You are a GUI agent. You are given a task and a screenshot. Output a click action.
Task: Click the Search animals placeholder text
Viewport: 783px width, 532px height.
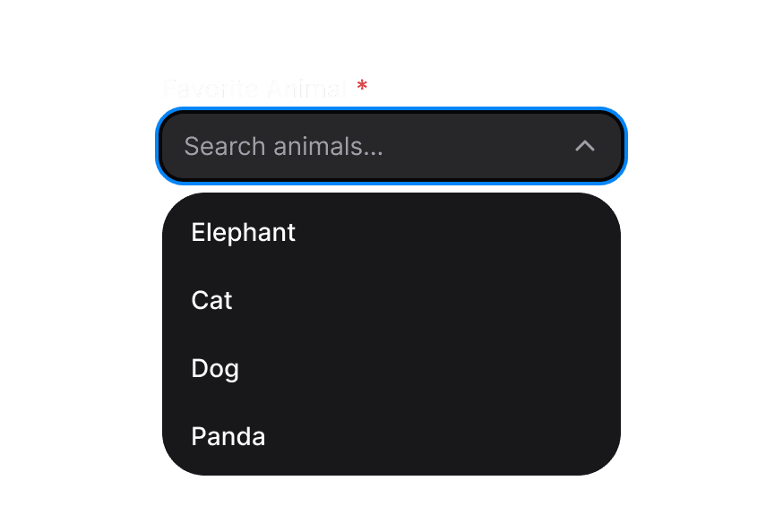(x=283, y=146)
